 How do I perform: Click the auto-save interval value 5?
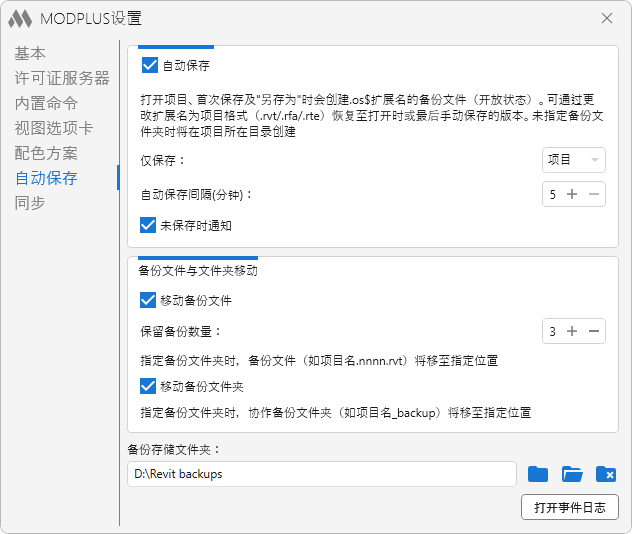tap(553, 195)
